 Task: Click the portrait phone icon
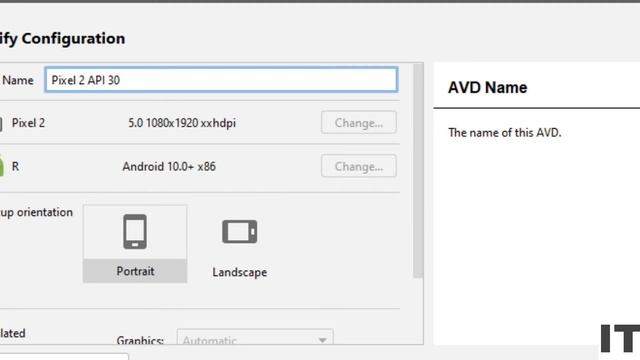pos(135,231)
